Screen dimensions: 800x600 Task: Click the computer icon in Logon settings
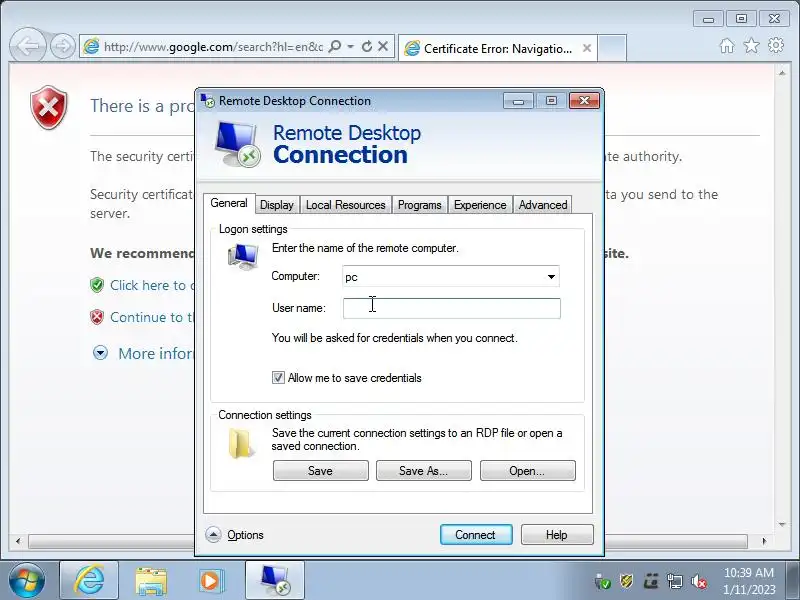pyautogui.click(x=243, y=257)
